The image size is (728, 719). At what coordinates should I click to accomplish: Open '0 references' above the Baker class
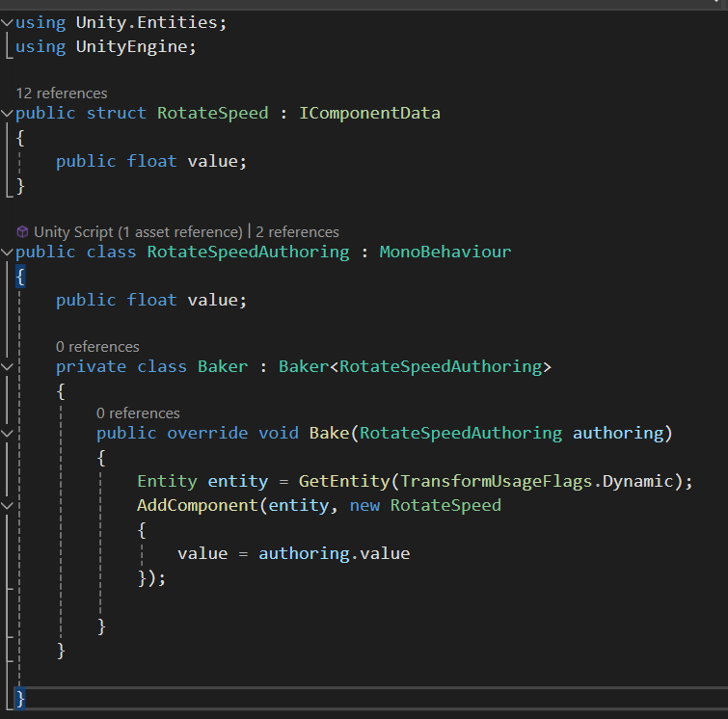coord(97,347)
